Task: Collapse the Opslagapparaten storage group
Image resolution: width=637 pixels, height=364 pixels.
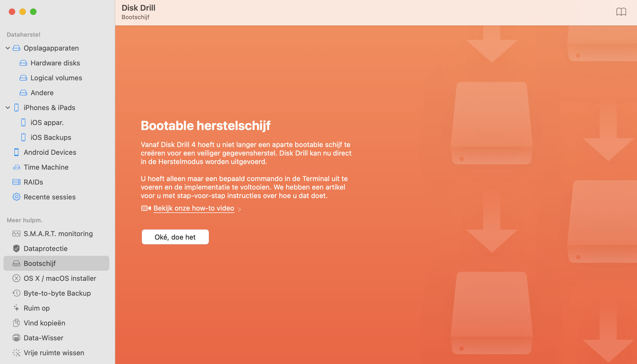Action: tap(8, 48)
